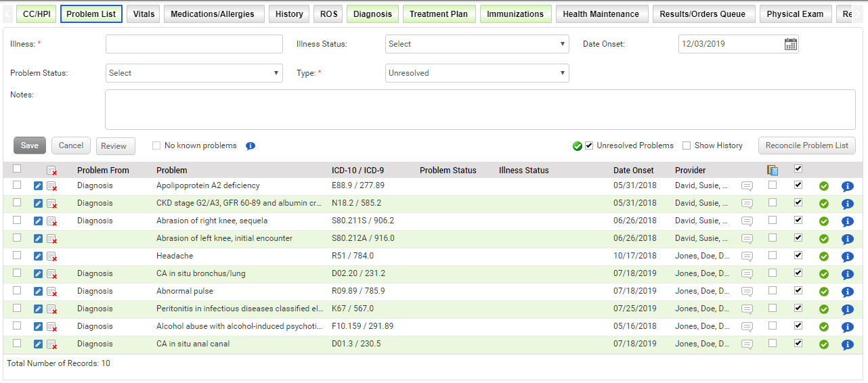Click the delete icon for Abnormal pulse row
The width and height of the screenshot is (868, 383).
coord(51,292)
